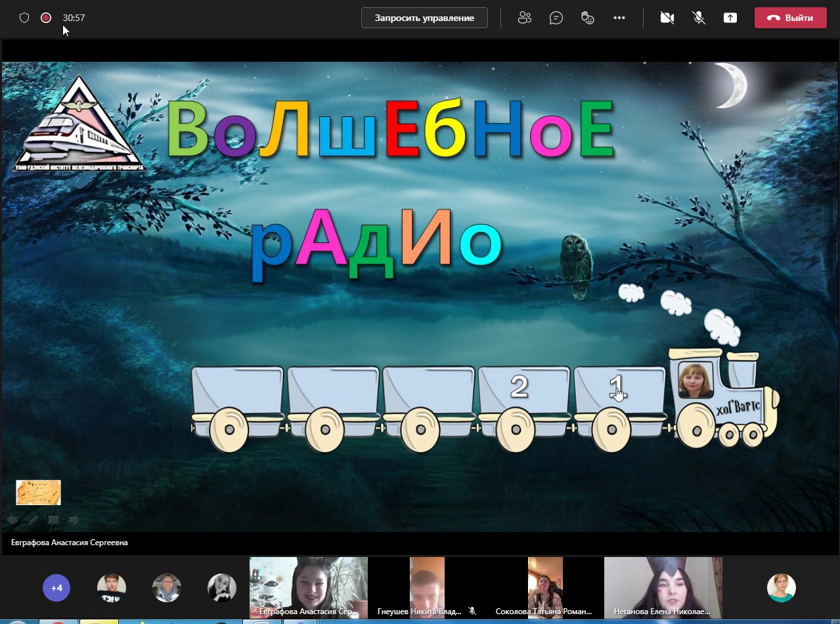Turn on the camera

(x=667, y=18)
